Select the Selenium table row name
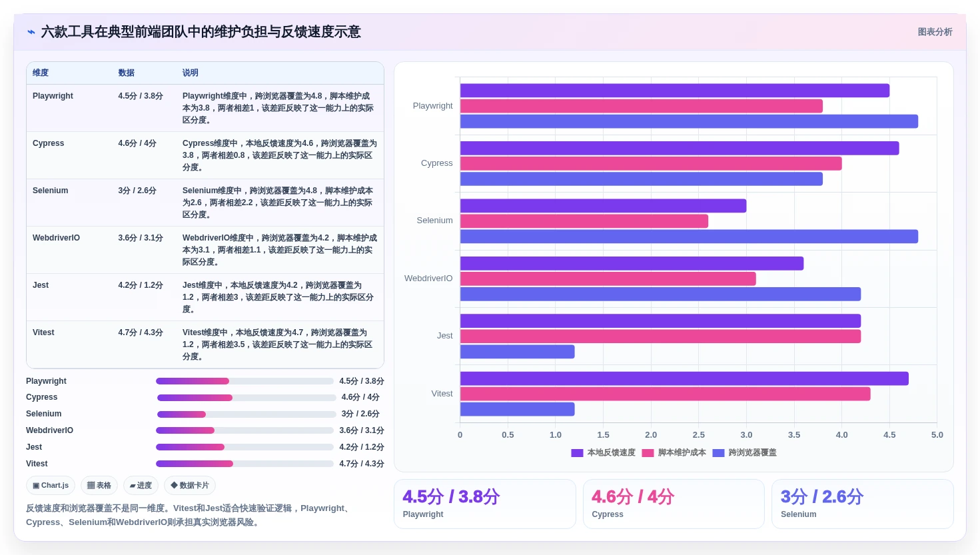 [x=50, y=191]
